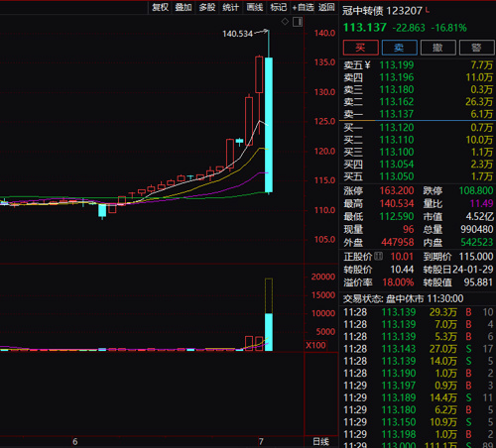This screenshot has height=448, width=496.
Task: Click the blue 卖 sell button
Action: [x=400, y=48]
